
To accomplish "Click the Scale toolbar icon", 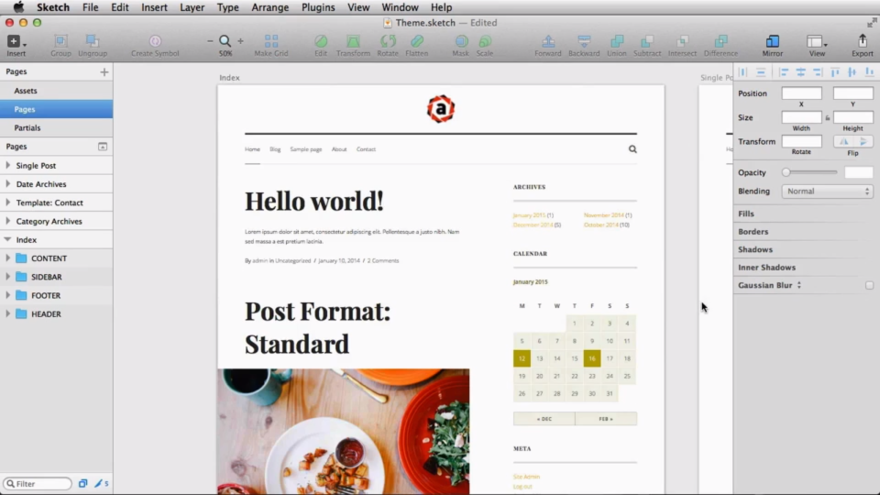I will 485,44.
